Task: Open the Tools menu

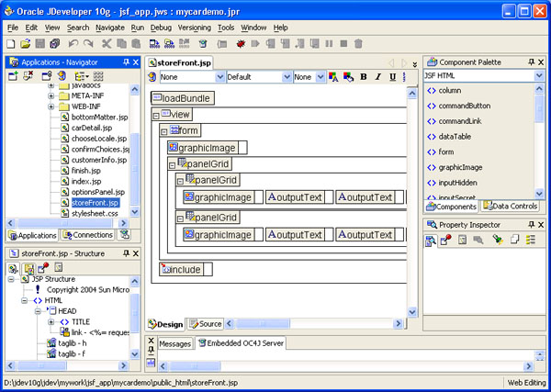Action: click(x=226, y=28)
